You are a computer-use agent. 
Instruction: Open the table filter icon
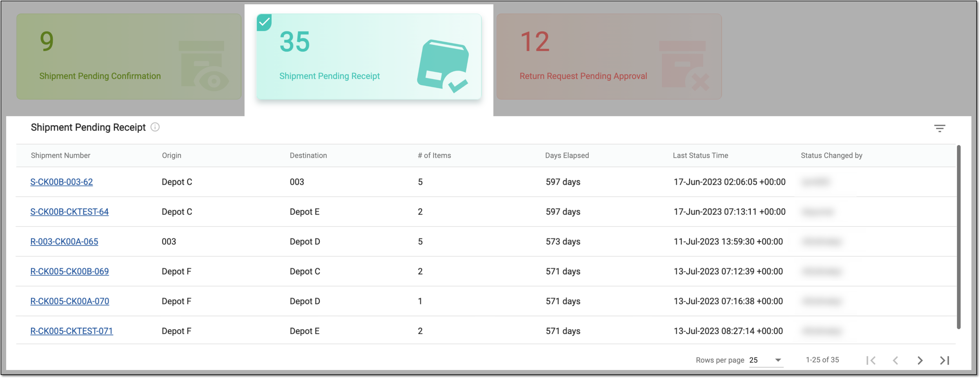pyautogui.click(x=939, y=128)
